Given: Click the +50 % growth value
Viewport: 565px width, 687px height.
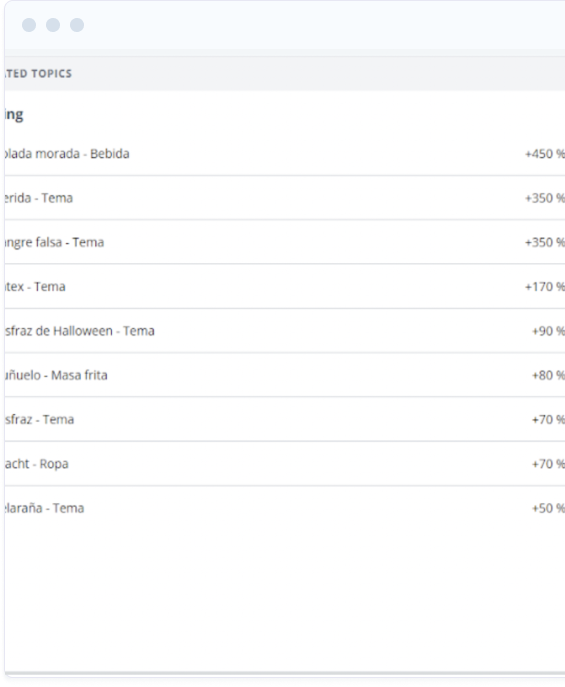Looking at the screenshot, I should [548, 508].
